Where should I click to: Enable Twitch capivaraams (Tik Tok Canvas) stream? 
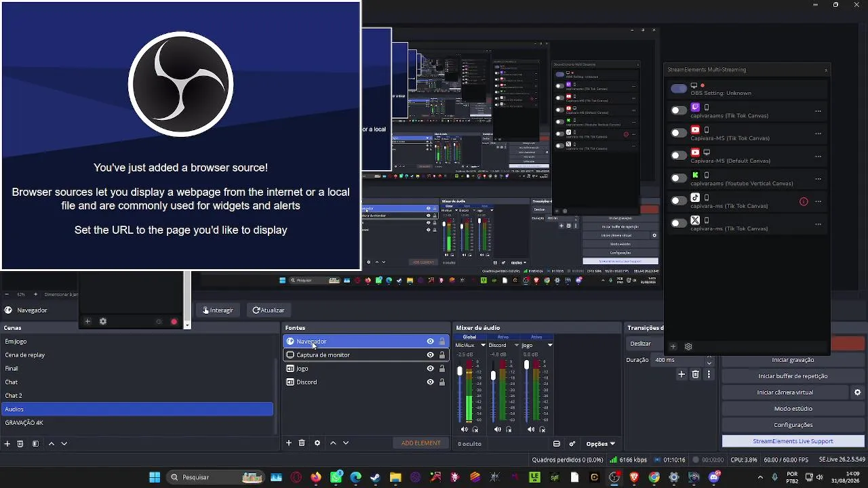point(678,111)
